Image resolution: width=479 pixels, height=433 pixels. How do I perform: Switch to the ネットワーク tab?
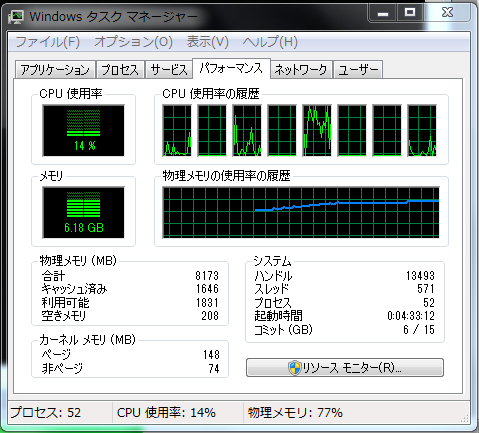(301, 70)
